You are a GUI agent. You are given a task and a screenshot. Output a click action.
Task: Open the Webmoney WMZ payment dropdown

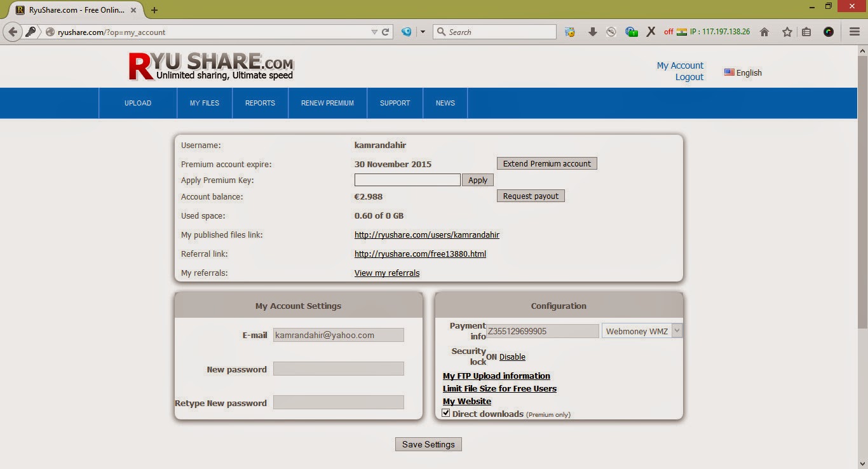[642, 331]
